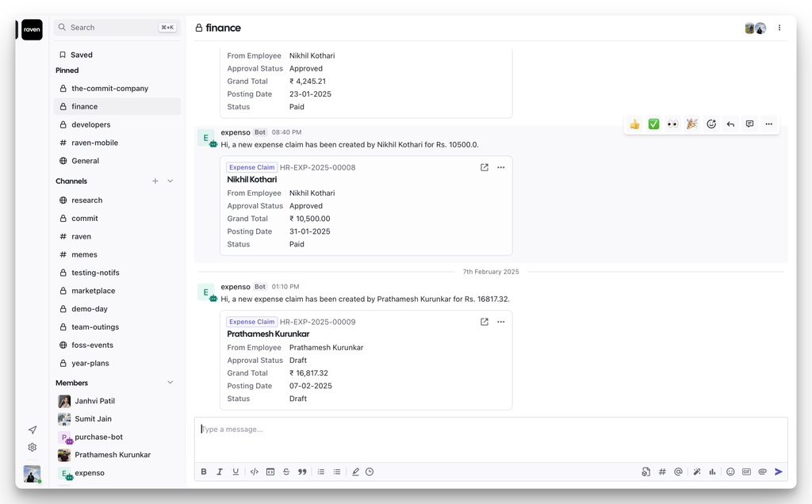The image size is (812, 504).
Task: Collapse the Members section
Action: tap(170, 383)
